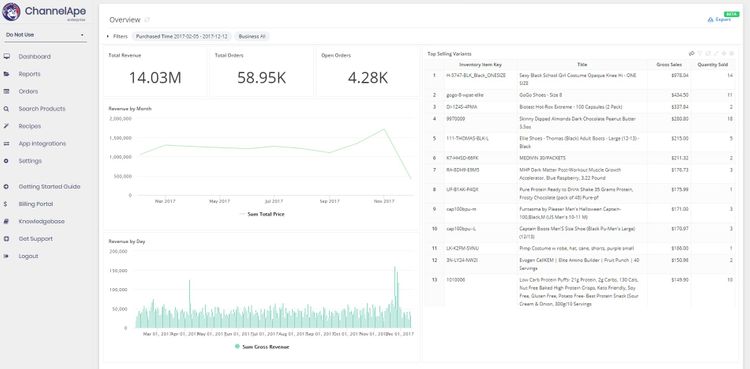This screenshot has height=369, width=750.
Task: Click the Orders list icon in sidebar
Action: pyautogui.click(x=6, y=91)
